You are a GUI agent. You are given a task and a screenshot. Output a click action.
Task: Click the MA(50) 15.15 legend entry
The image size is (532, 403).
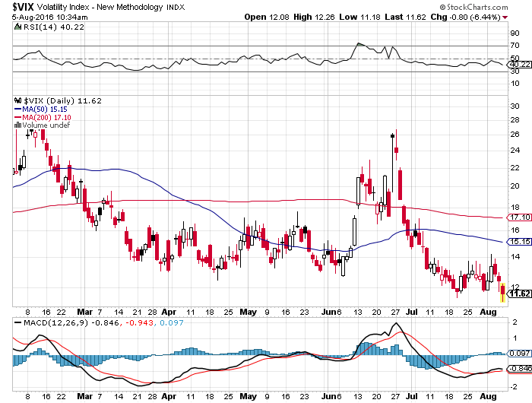44,109
